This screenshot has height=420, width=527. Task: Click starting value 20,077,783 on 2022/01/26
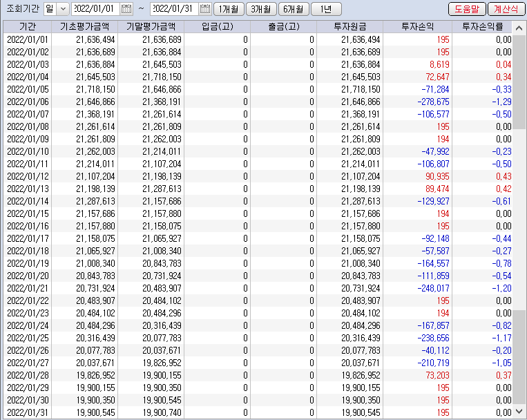[95, 351]
